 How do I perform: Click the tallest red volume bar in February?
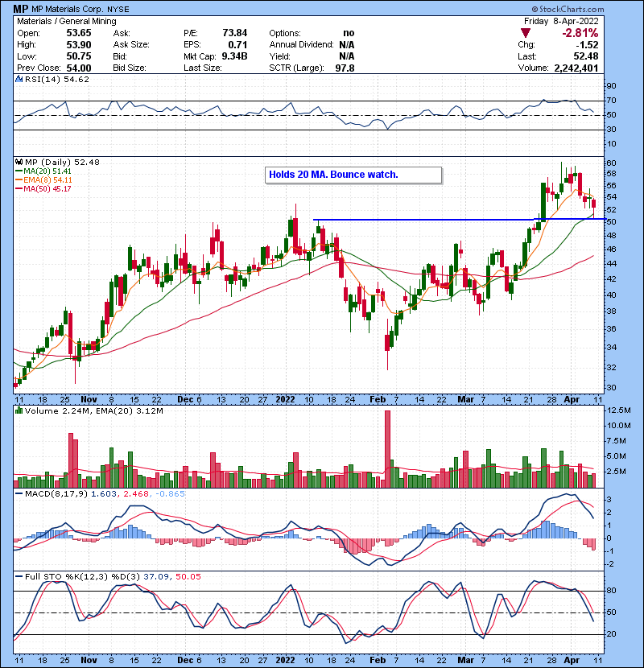coord(387,449)
